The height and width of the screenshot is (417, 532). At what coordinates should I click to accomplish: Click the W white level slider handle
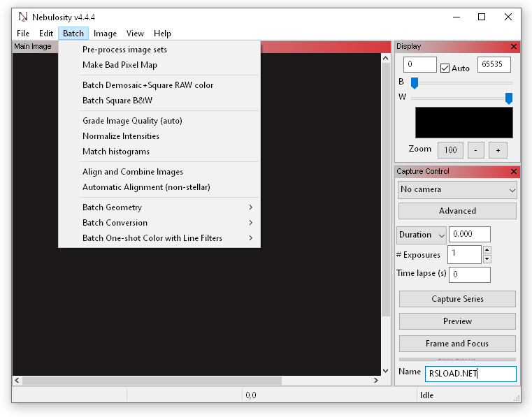[509, 98]
